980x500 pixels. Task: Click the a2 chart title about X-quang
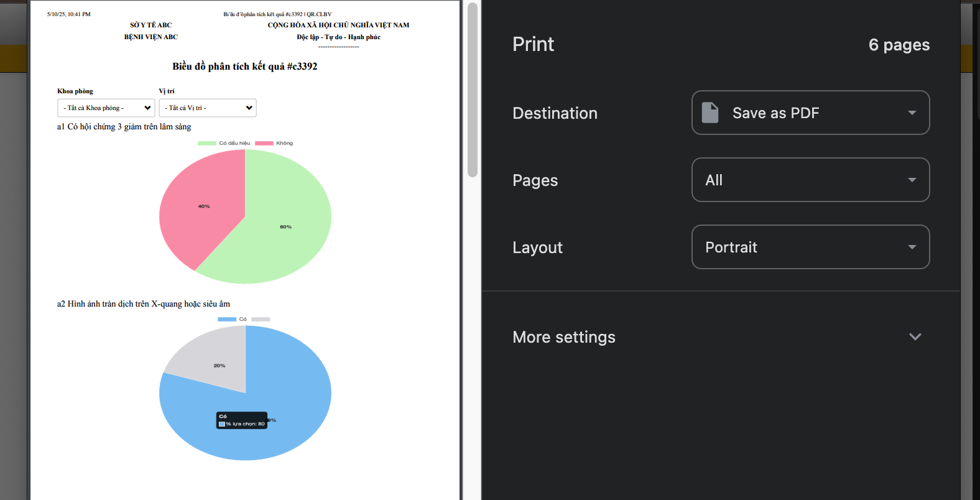click(144, 304)
